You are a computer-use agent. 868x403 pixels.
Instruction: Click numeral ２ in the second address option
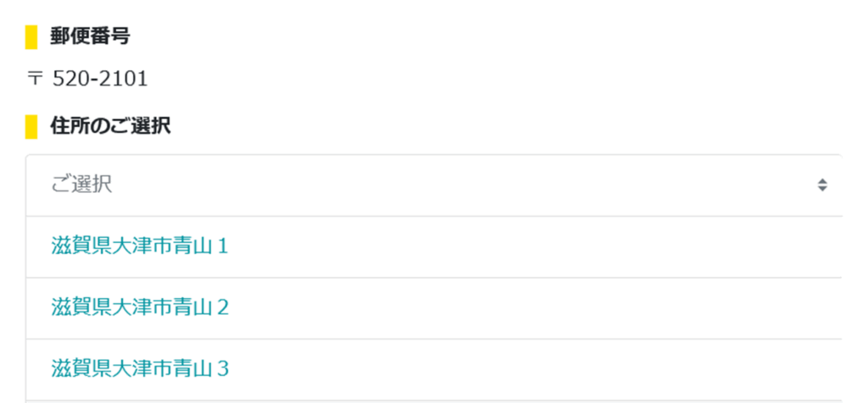223,307
